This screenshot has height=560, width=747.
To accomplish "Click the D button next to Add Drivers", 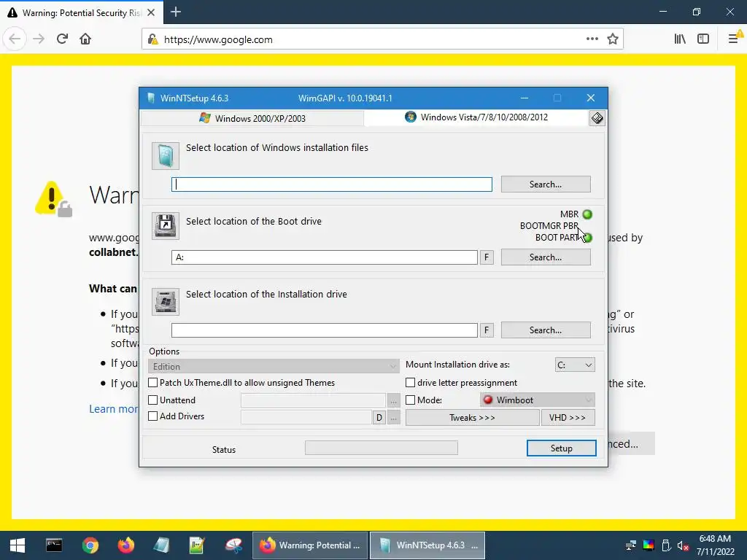I will pyautogui.click(x=379, y=418).
